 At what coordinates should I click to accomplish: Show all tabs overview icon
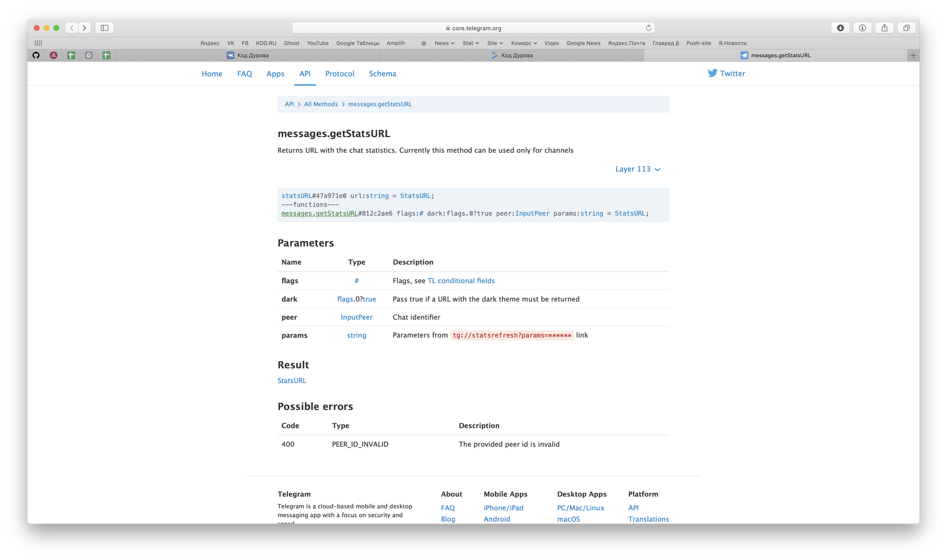pyautogui.click(x=906, y=28)
